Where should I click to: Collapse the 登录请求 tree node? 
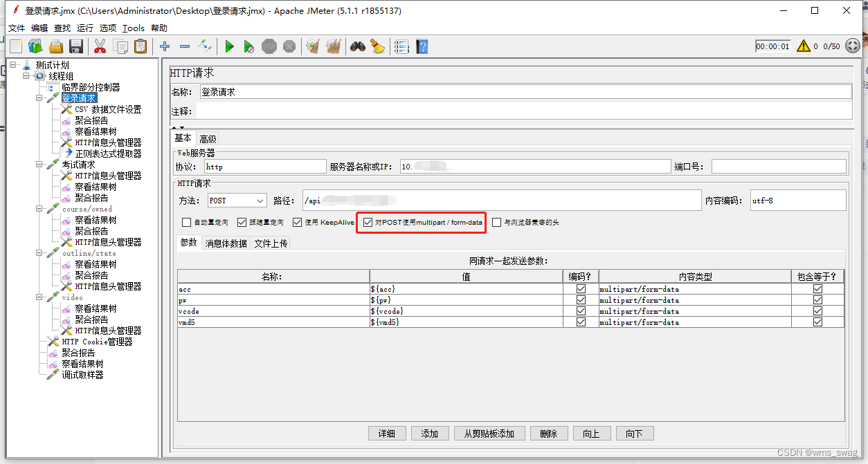tap(39, 98)
